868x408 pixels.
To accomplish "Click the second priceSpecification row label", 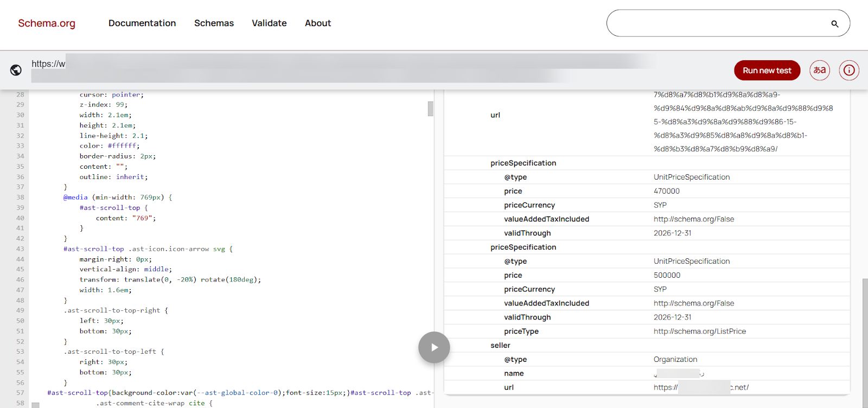I will coord(523,247).
